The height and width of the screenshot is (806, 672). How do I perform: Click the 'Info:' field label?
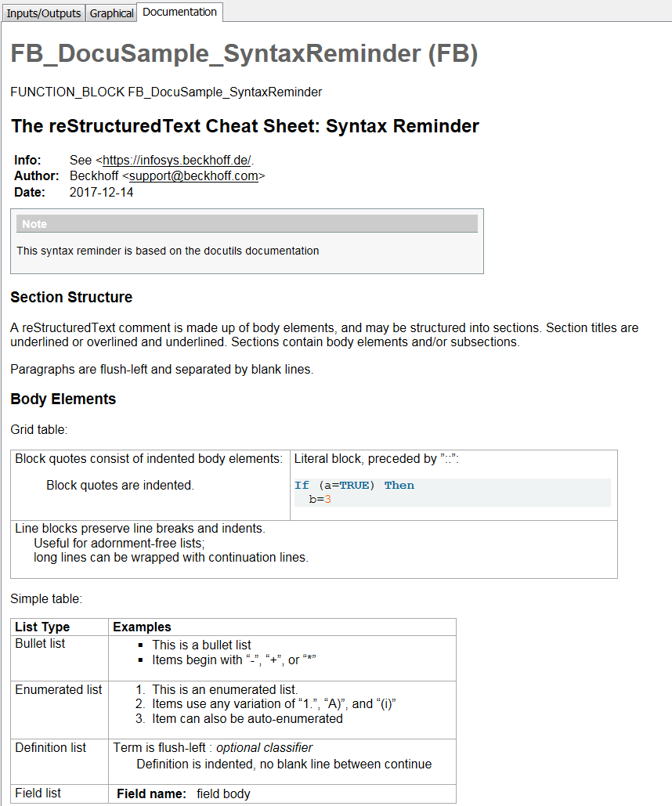pyautogui.click(x=27, y=161)
